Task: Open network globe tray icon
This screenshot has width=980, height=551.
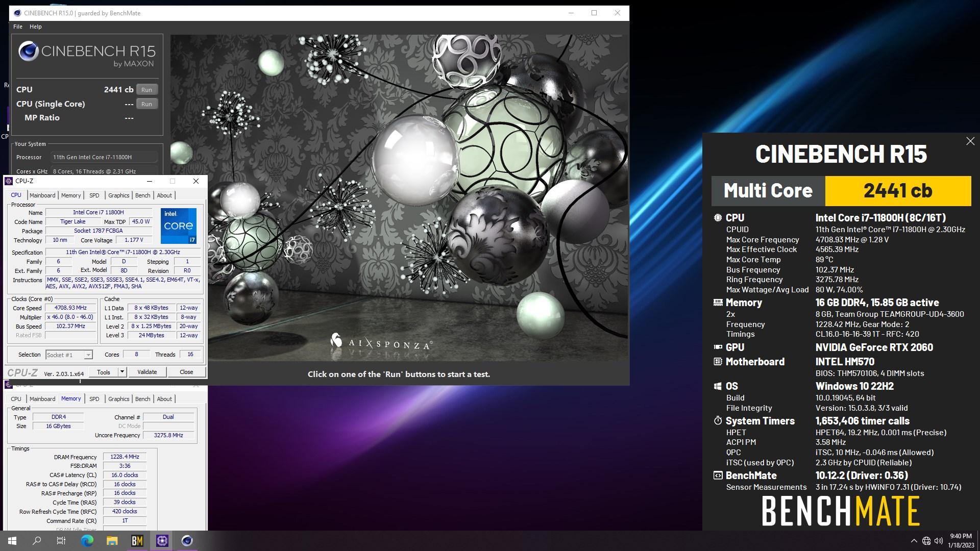Action: pos(926,541)
